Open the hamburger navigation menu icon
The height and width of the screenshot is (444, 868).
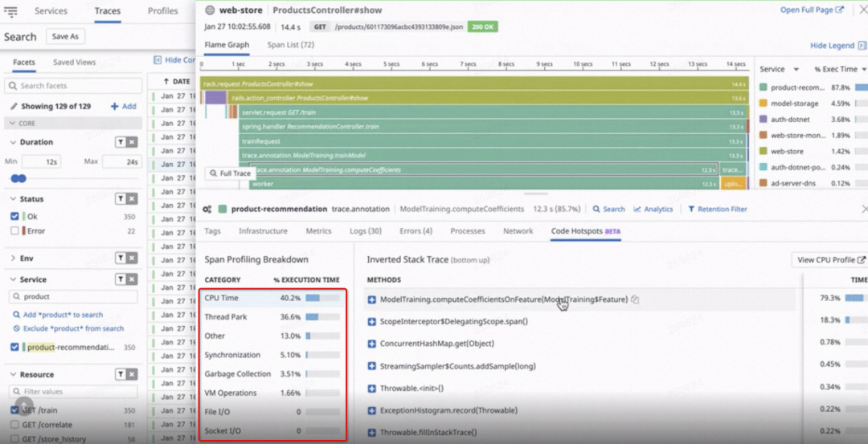click(x=10, y=10)
